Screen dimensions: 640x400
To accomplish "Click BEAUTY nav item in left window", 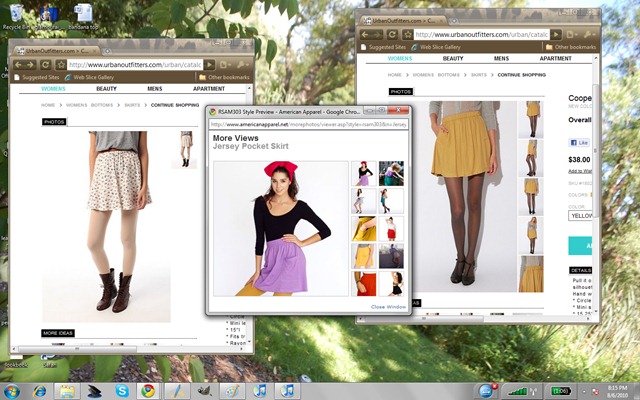I will click(x=106, y=89).
